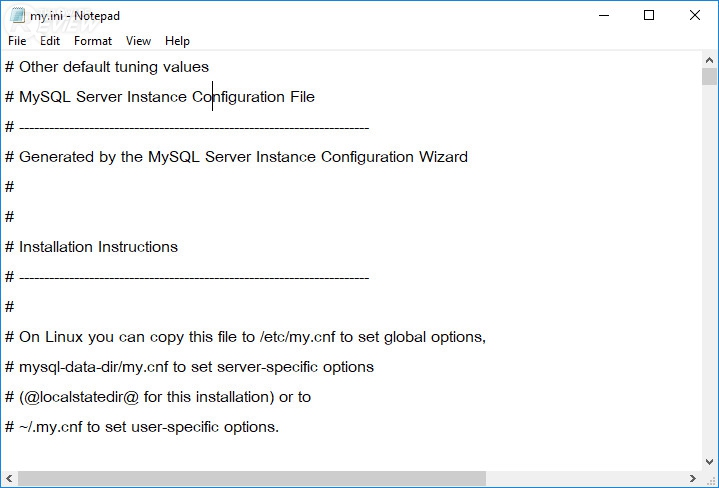Open the File menu
This screenshot has width=719, height=488.
pyautogui.click(x=17, y=41)
